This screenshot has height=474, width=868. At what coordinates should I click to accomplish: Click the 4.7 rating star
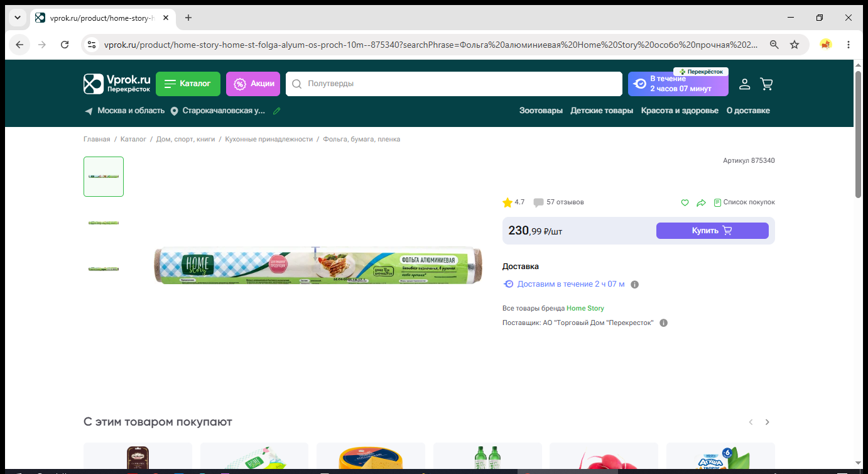click(x=507, y=202)
